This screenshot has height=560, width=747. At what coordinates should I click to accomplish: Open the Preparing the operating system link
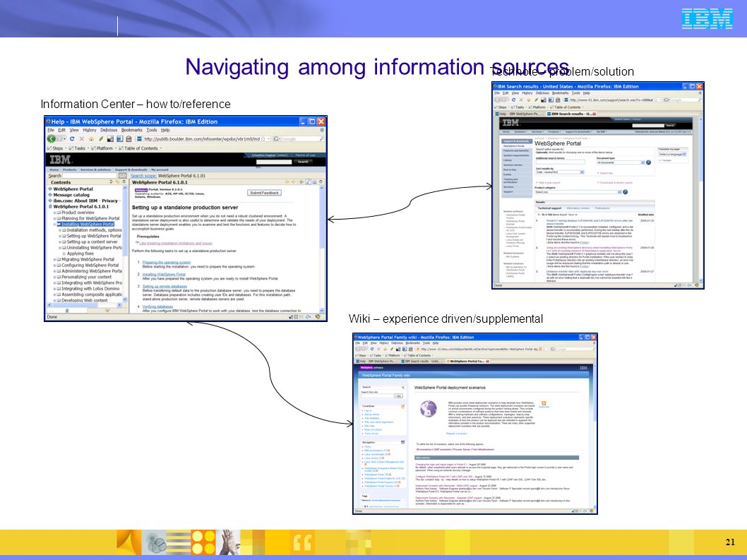(x=166, y=262)
